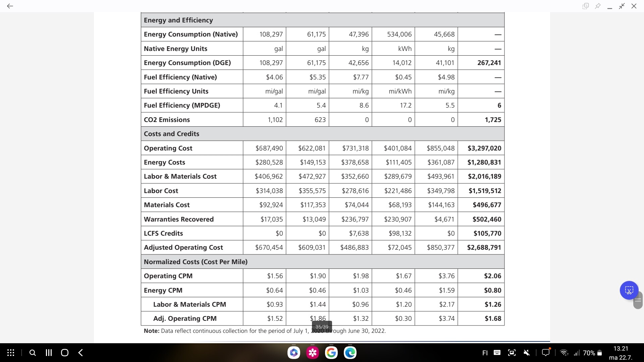
Task: Select 'Normalized Costs (Cost Per Mile)' header
Action: click(x=196, y=262)
